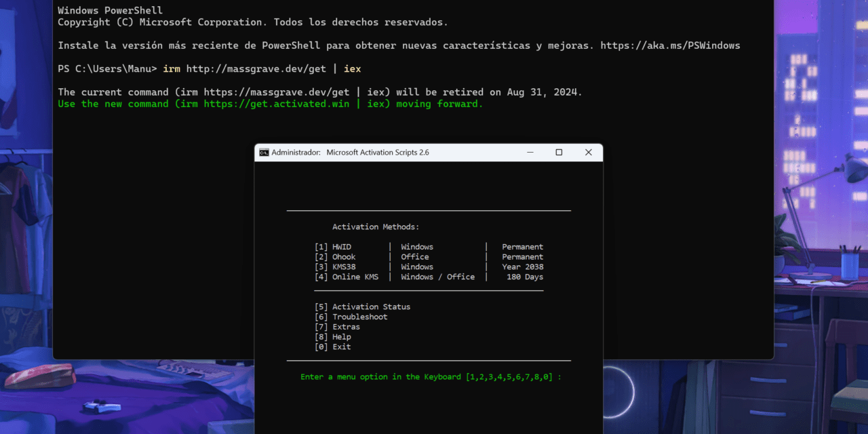Image resolution: width=868 pixels, height=434 pixels.
Task: Select the '[3] KMS38' menu line
Action: pos(429,267)
